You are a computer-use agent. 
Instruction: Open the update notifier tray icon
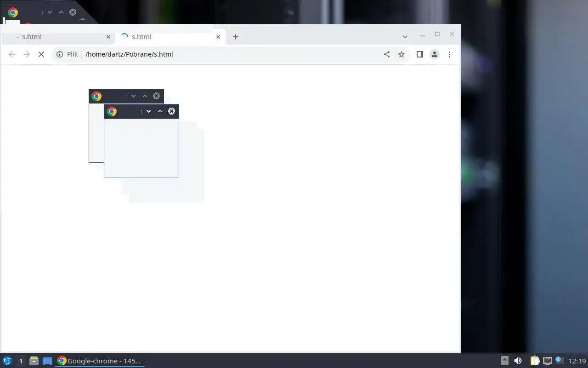pos(559,360)
